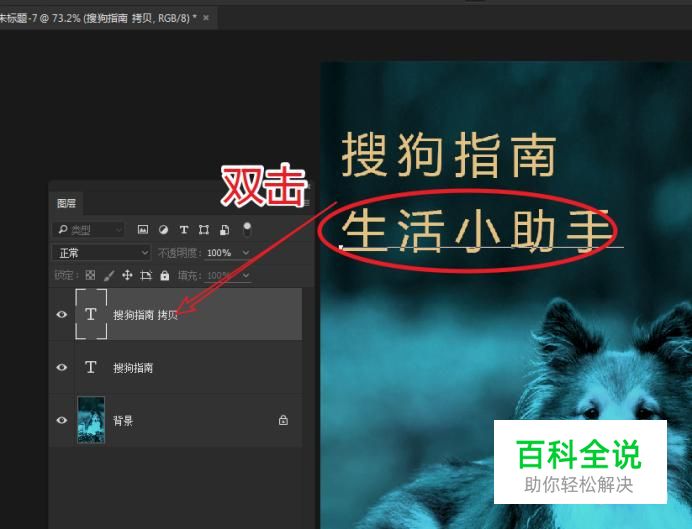Select layer named 搜狗指南
692x529 pixels.
(133, 368)
